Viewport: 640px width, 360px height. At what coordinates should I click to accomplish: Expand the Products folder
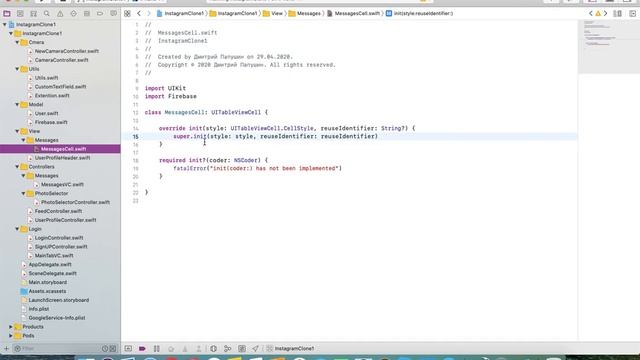tap(11, 327)
